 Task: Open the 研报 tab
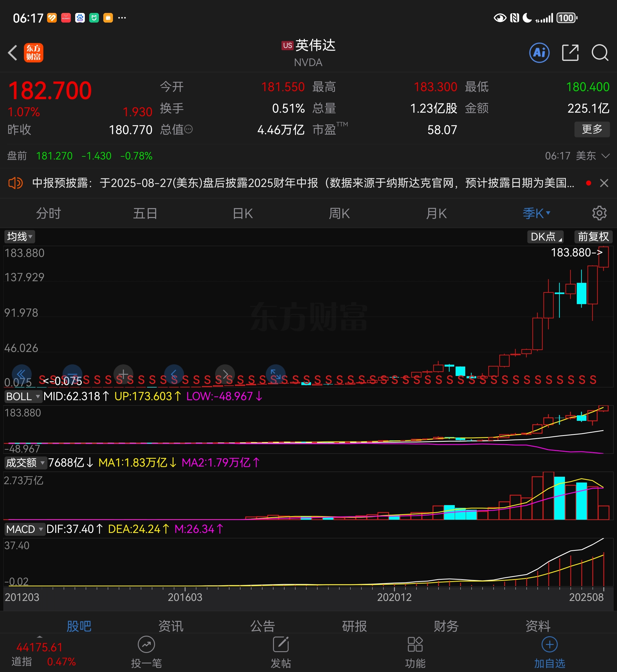pyautogui.click(x=354, y=626)
